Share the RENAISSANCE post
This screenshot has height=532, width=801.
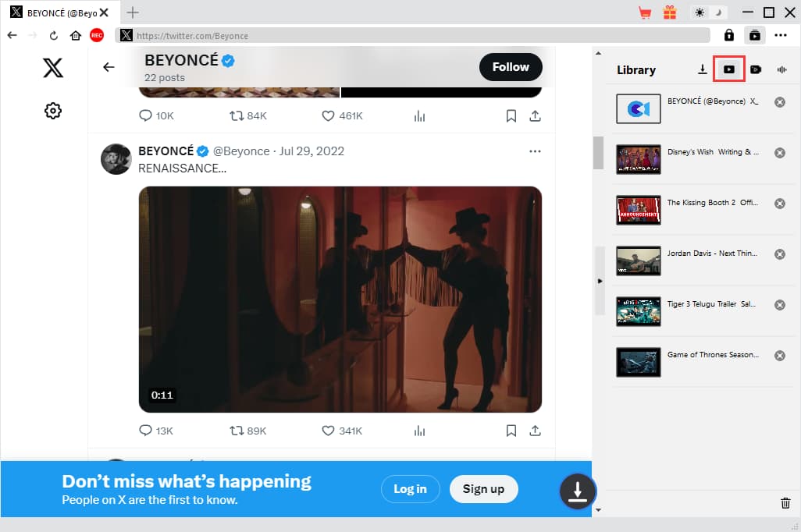[x=535, y=431]
